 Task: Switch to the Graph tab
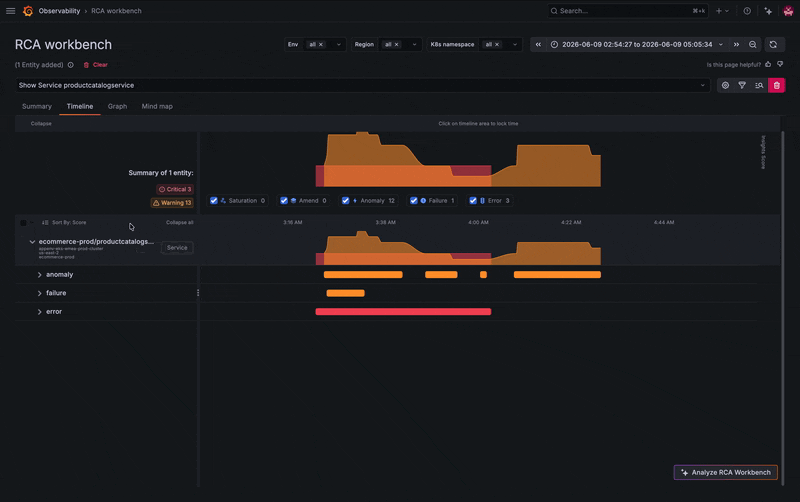(x=117, y=106)
